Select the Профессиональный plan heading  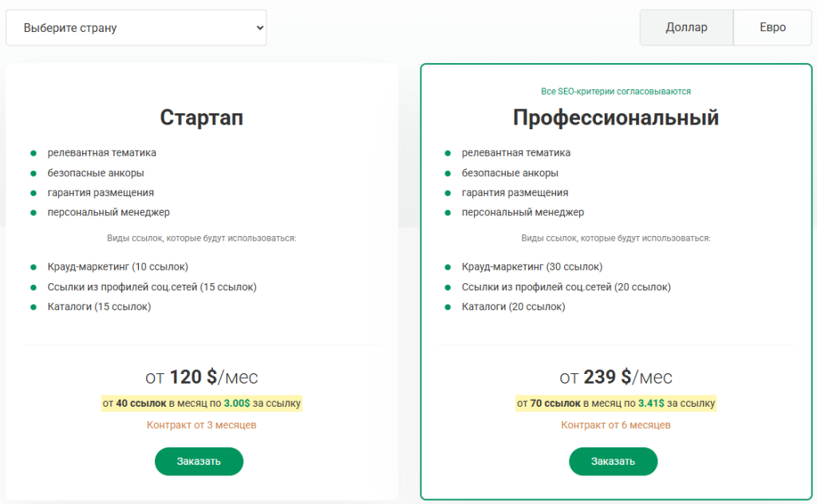coord(615,117)
